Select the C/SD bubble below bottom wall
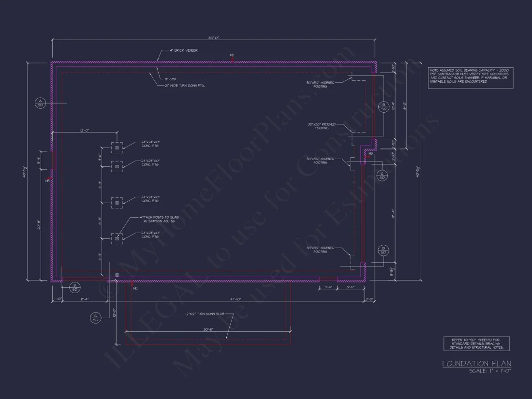Screen dimensions: 532x399 coord(96,318)
